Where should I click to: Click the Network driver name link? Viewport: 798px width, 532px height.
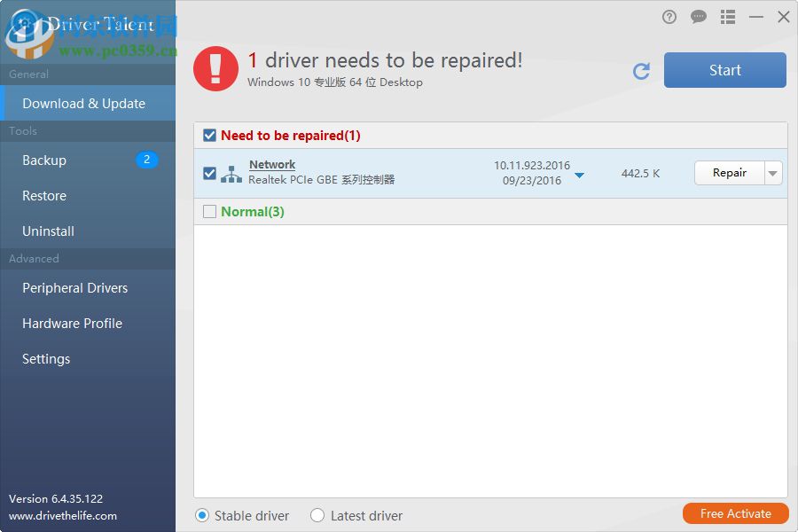point(272,164)
